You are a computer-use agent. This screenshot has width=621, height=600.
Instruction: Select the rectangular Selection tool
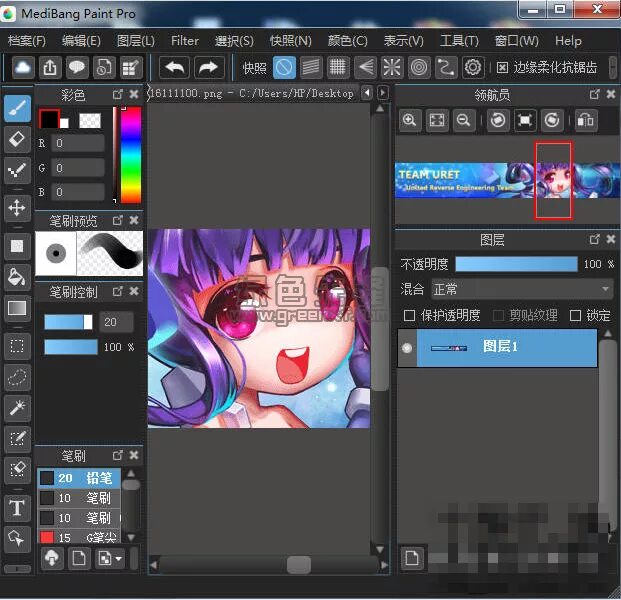pos(17,346)
